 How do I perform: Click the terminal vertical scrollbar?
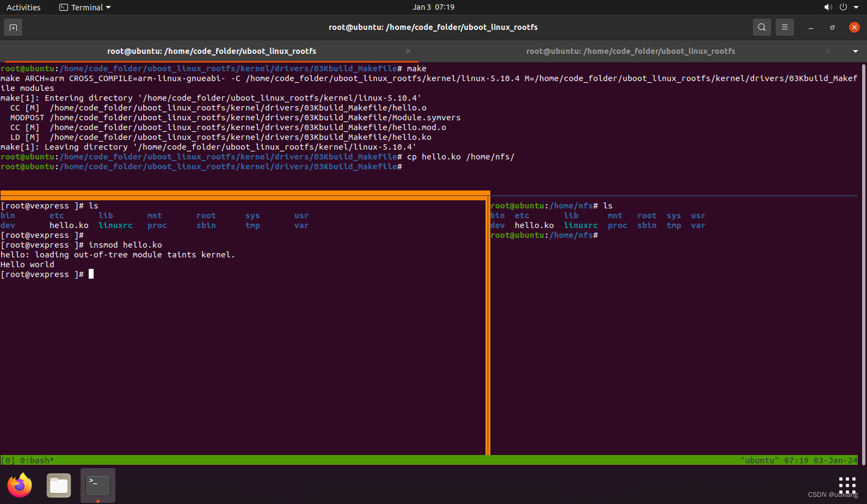tap(864, 264)
